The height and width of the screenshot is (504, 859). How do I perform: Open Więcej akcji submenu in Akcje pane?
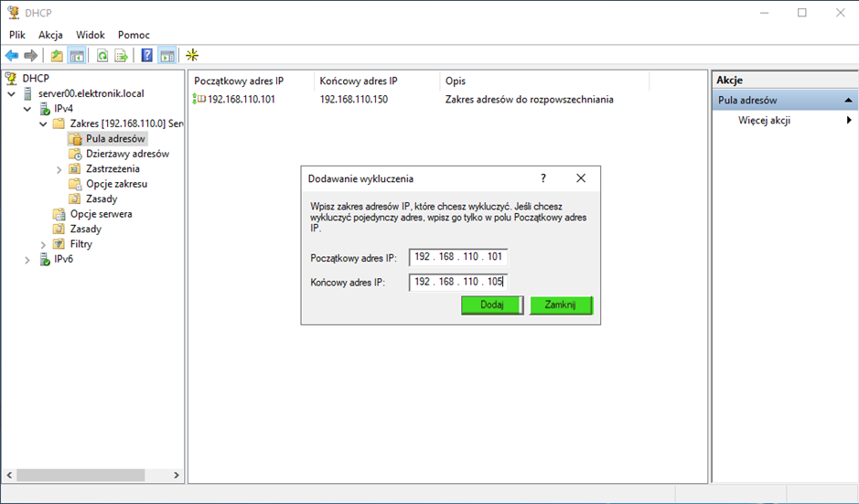(x=764, y=121)
